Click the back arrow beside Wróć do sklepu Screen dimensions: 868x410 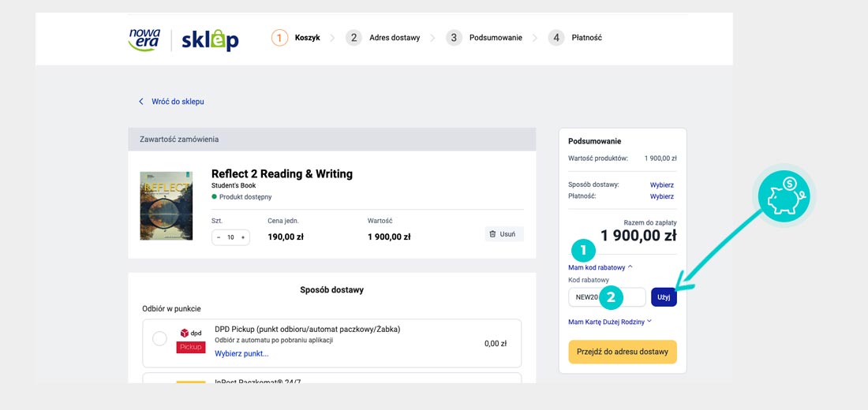(x=141, y=102)
